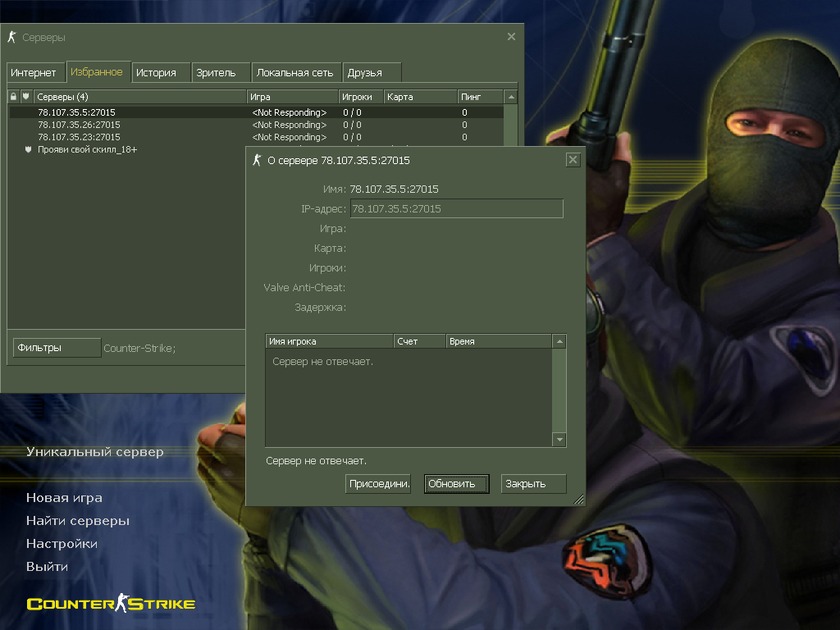Click shield icon beside Прояви свой скилл_18+
840x630 pixels.
click(28, 149)
